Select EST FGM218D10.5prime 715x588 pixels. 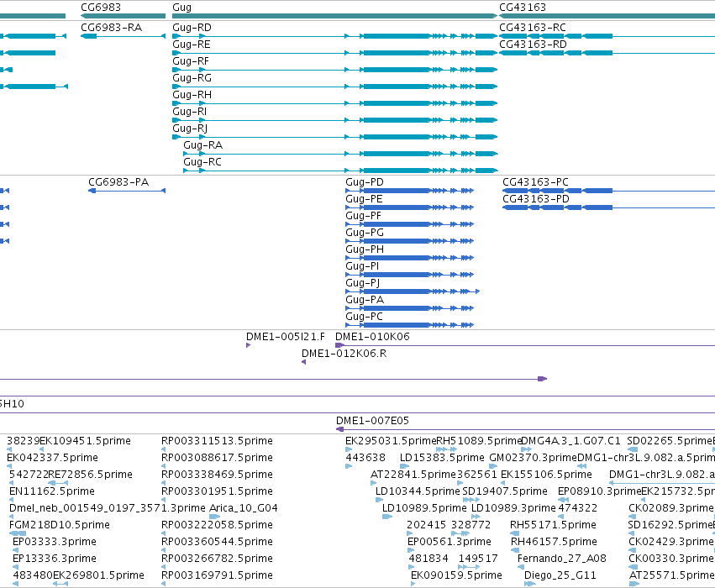[x=60, y=525]
